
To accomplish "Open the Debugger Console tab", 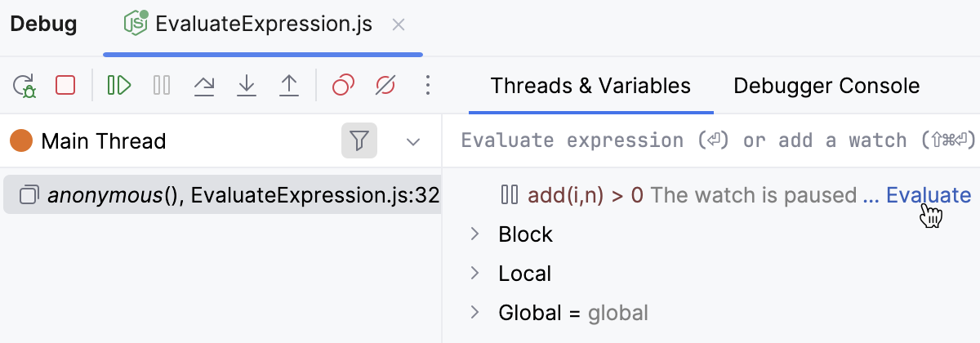I will point(826,86).
